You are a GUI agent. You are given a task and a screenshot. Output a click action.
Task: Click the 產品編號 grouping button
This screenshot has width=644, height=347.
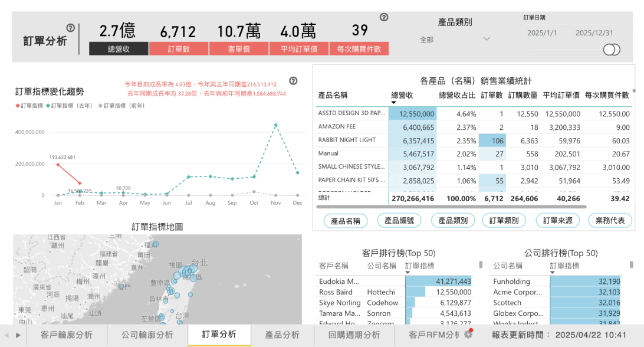coord(399,220)
